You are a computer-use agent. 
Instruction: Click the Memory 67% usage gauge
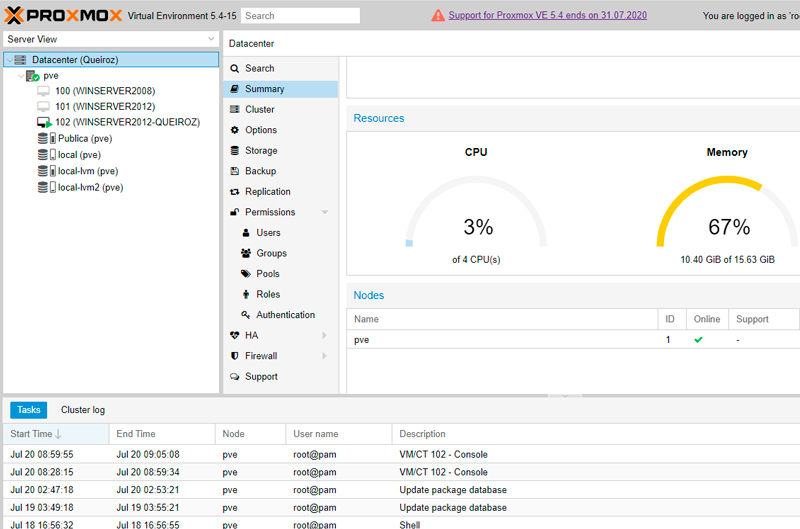727,212
